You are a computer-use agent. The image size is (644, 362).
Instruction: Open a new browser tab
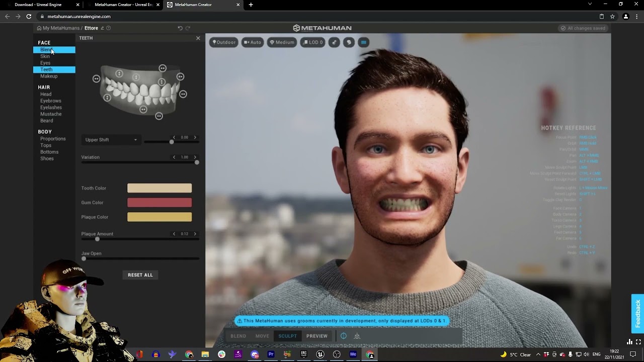tap(251, 5)
